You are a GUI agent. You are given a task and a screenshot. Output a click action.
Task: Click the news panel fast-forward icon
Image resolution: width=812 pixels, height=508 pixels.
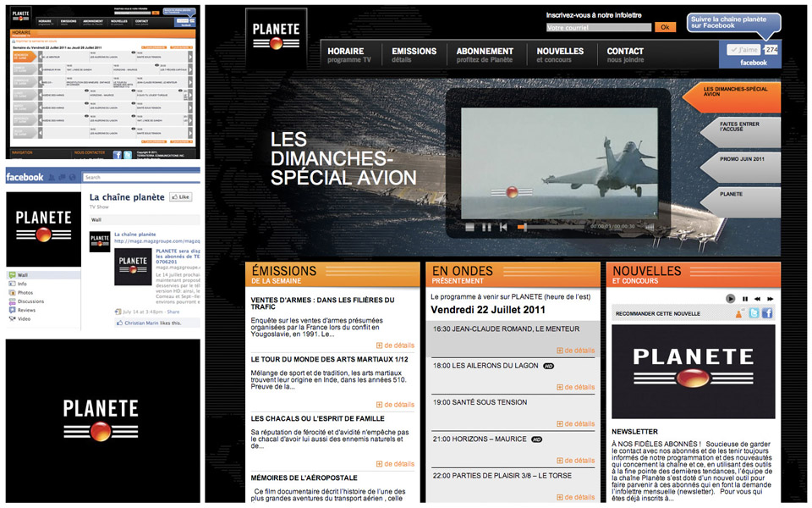point(769,299)
